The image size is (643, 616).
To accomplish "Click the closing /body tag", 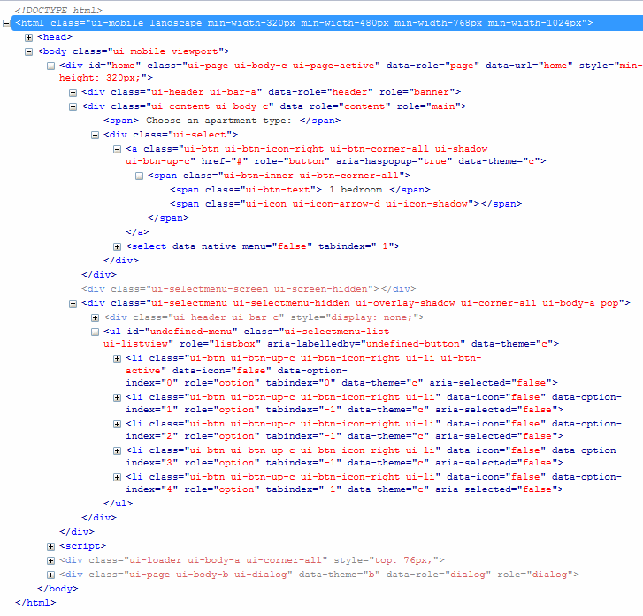I will [57, 589].
